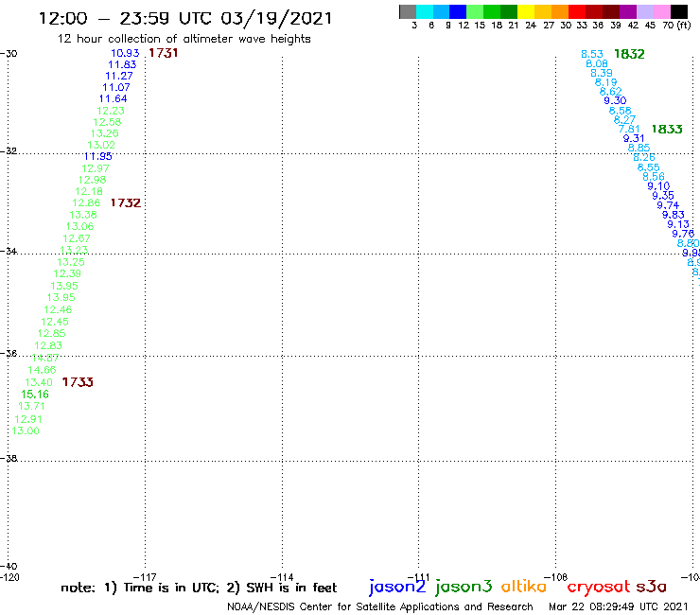
Task: Click the light blue value 8.53
Action: [592, 55]
